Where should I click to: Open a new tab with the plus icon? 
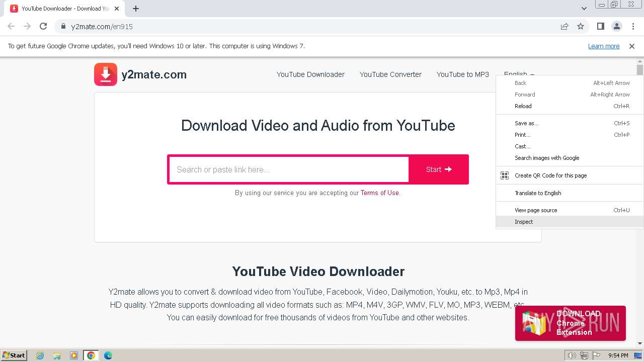pos(136,9)
